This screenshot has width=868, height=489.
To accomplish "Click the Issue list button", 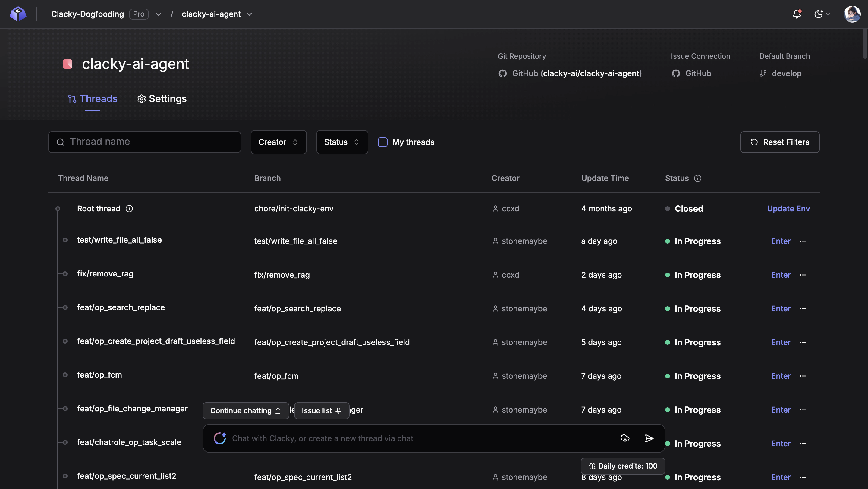I will pos(322,410).
